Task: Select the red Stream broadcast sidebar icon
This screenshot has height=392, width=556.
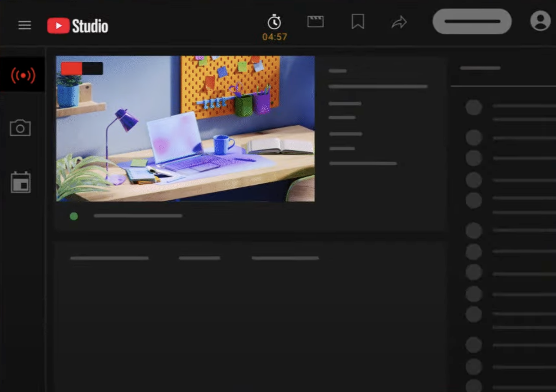Action: (x=23, y=75)
